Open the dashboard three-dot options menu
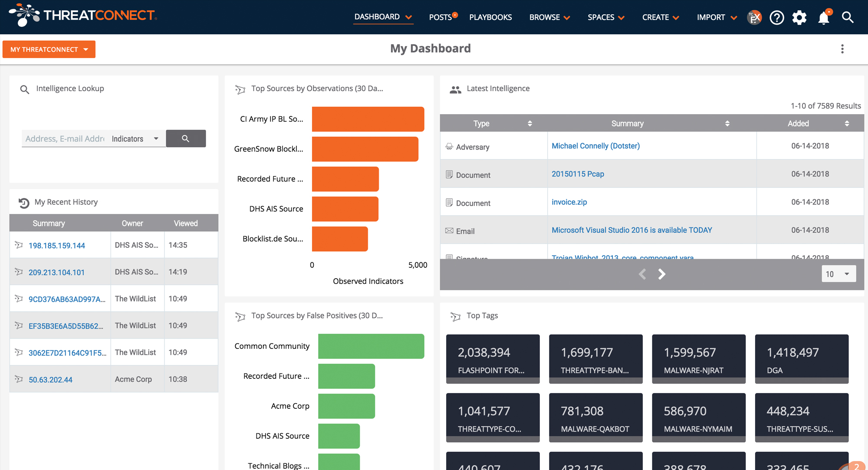868x470 pixels. 842,49
